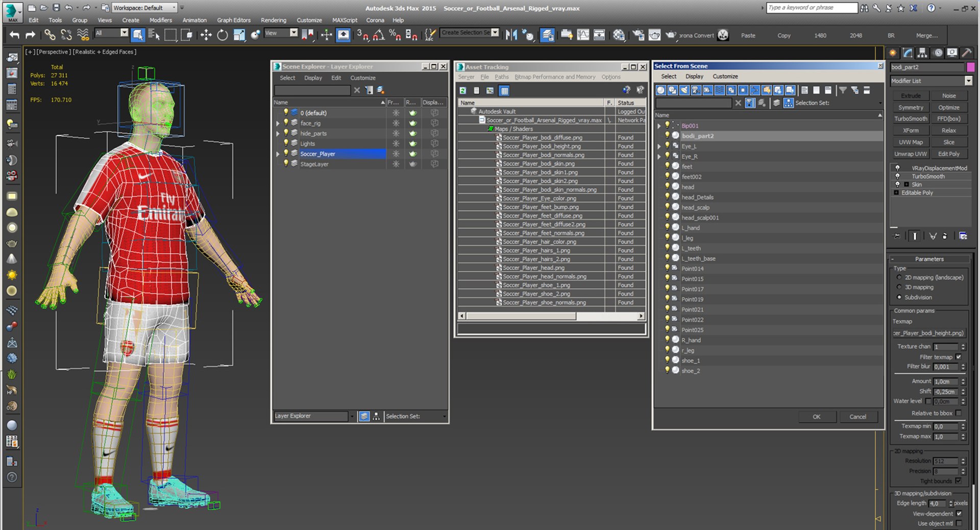The height and width of the screenshot is (530, 980).
Task: Select the Move transform tool
Action: (206, 35)
